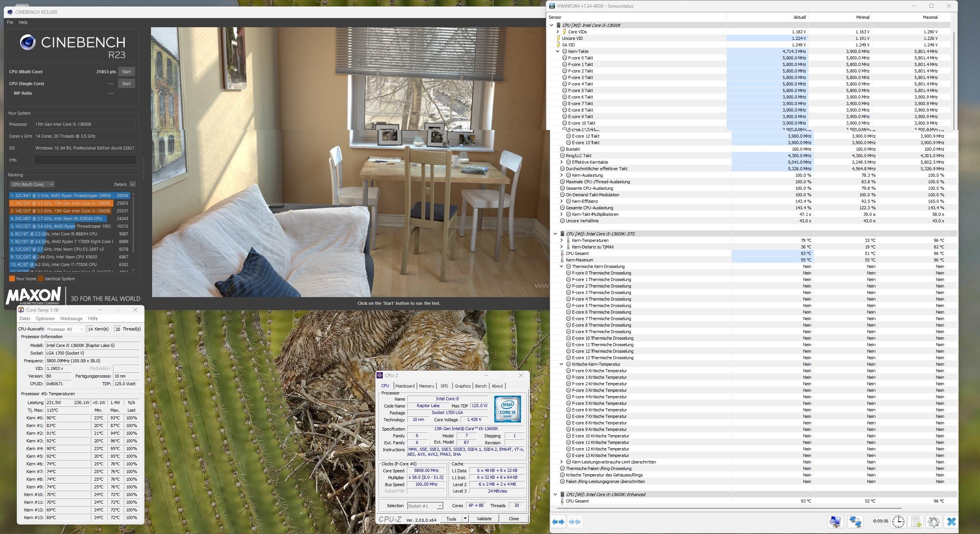Switch to the Graphics tab in CPU-Z
980x534 pixels.
[462, 386]
